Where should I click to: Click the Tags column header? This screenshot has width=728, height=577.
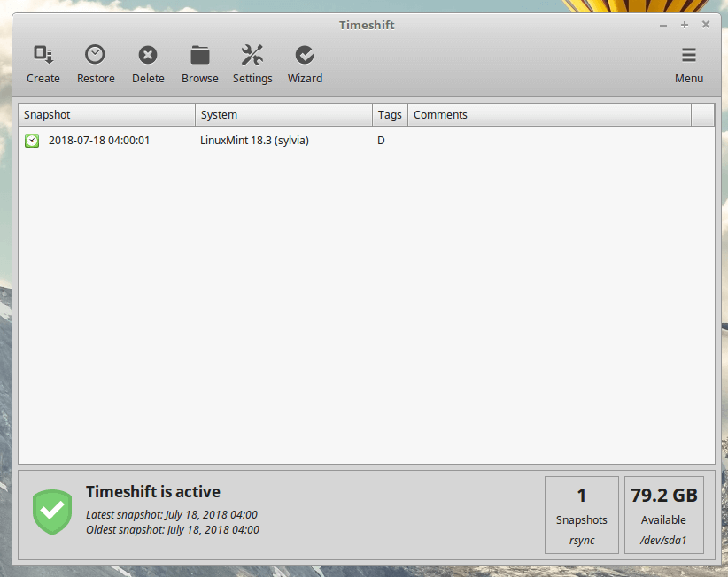point(390,114)
